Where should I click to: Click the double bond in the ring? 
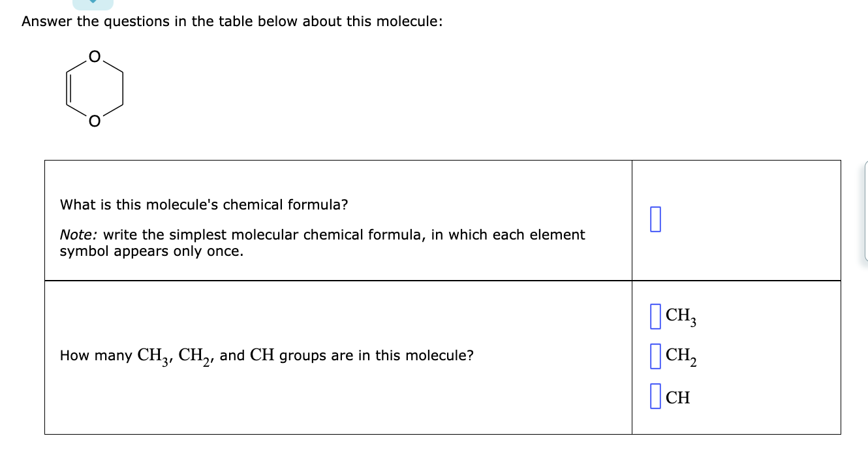(x=67, y=89)
